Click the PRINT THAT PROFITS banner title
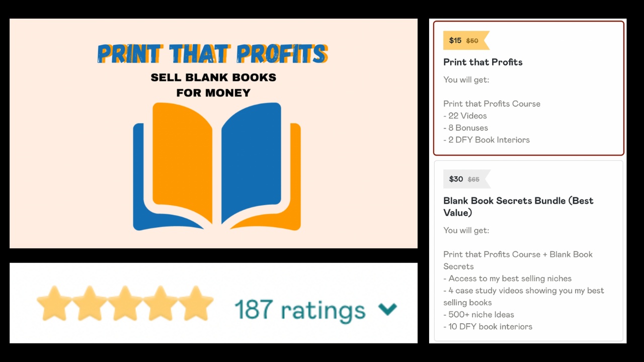The image size is (644, 362). [213, 54]
